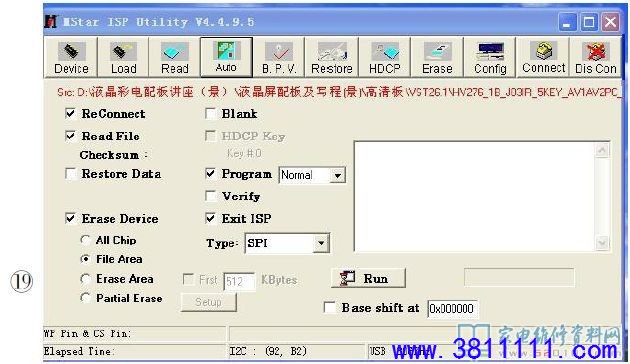Click inside the empty log output box
Image resolution: width=630 pixels, height=364 pixels.
tap(475, 196)
